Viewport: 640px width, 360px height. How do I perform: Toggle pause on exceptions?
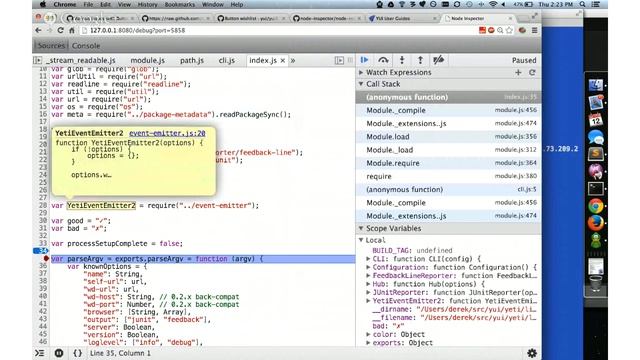pos(59,353)
